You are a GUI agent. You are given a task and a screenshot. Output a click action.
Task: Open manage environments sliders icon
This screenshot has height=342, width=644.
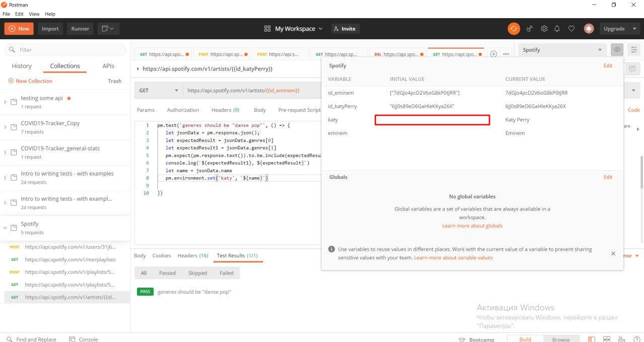click(634, 50)
